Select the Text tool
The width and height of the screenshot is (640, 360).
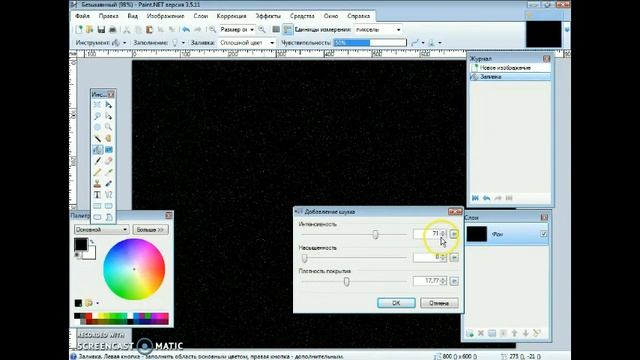click(97, 195)
